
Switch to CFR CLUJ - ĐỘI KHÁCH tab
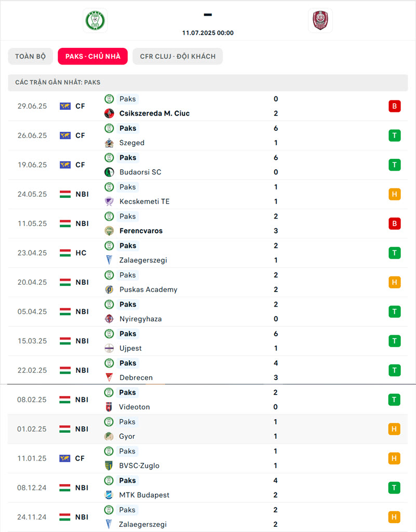click(x=178, y=56)
